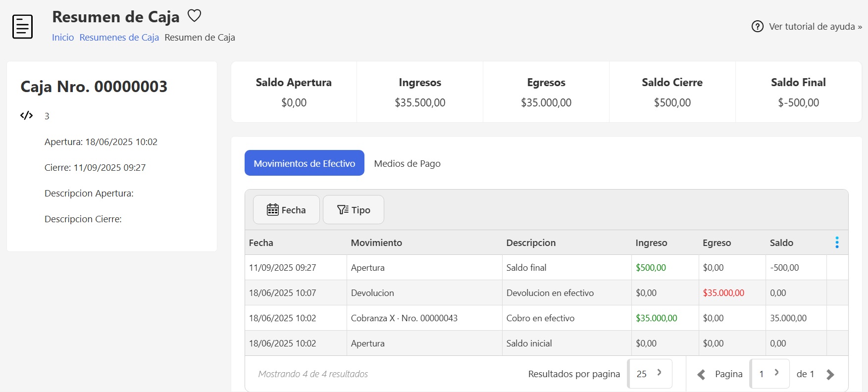Go to the previous page arrow
Screen dimensions: 868x392
point(701,375)
